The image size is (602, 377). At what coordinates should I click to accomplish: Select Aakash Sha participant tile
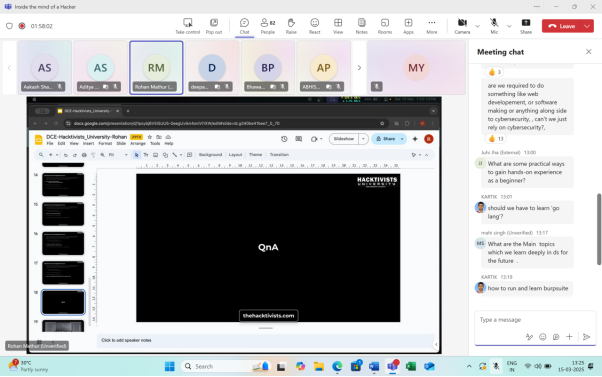pyautogui.click(x=45, y=67)
